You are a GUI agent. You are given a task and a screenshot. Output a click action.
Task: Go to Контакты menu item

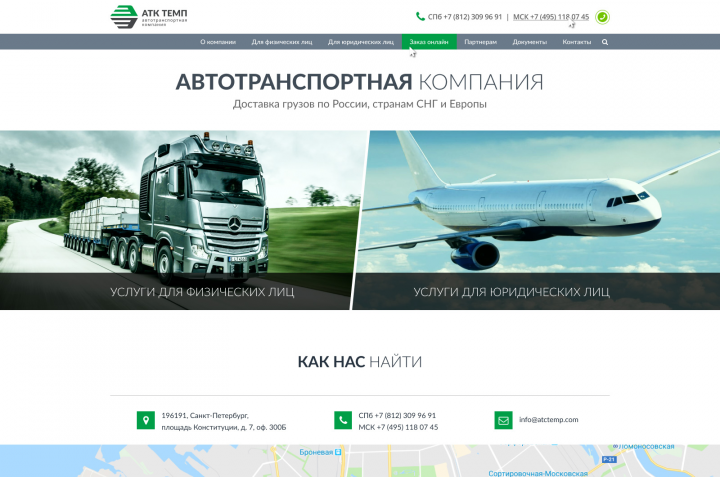[x=577, y=42]
